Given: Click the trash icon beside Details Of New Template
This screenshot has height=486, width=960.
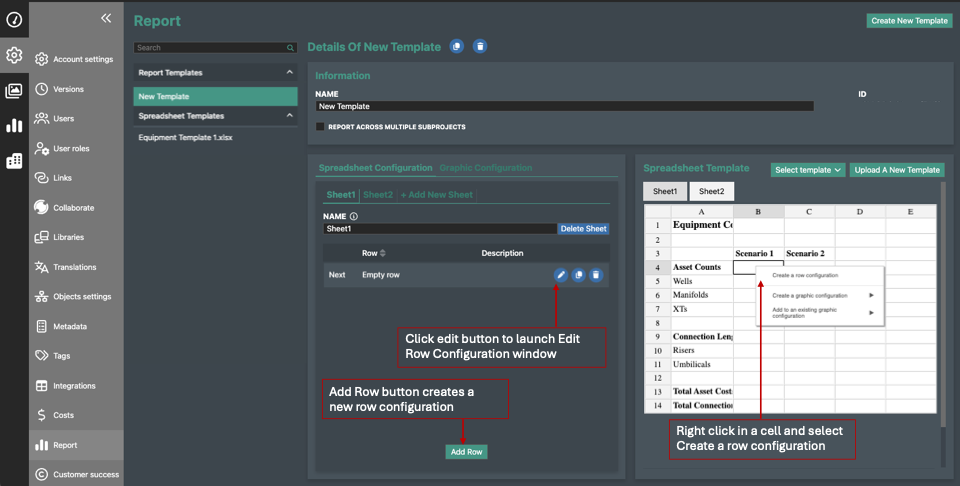Looking at the screenshot, I should pos(480,47).
